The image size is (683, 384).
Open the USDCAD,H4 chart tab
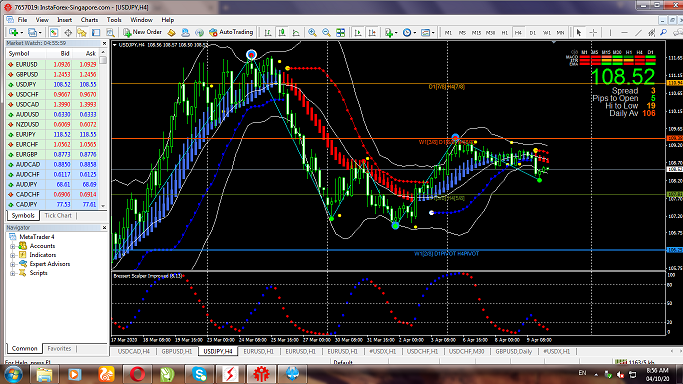(x=134, y=351)
